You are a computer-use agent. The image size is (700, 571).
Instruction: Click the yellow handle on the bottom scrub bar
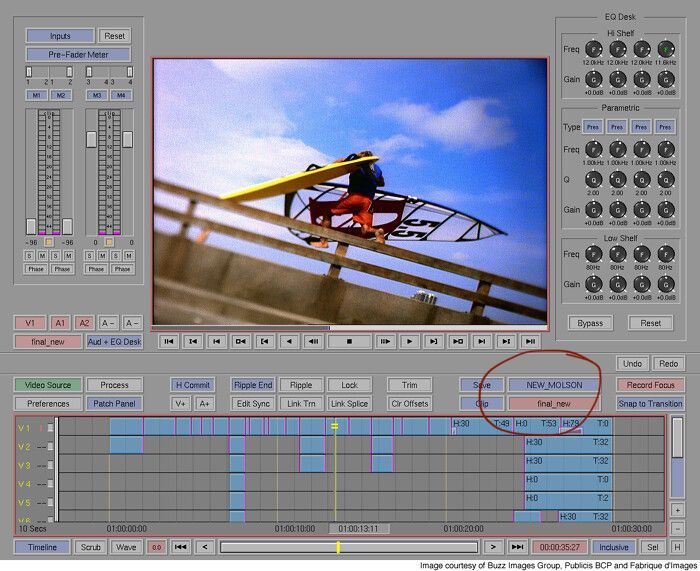click(x=338, y=547)
